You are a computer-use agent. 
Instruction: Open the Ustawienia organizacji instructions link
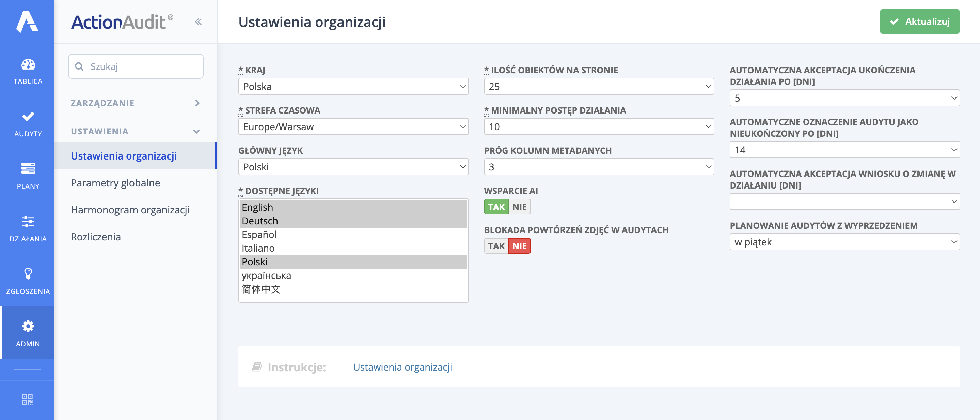pyautogui.click(x=402, y=367)
